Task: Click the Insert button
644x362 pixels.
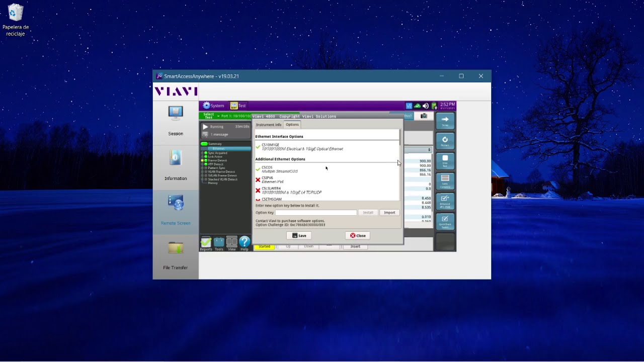Action: pyautogui.click(x=355, y=246)
